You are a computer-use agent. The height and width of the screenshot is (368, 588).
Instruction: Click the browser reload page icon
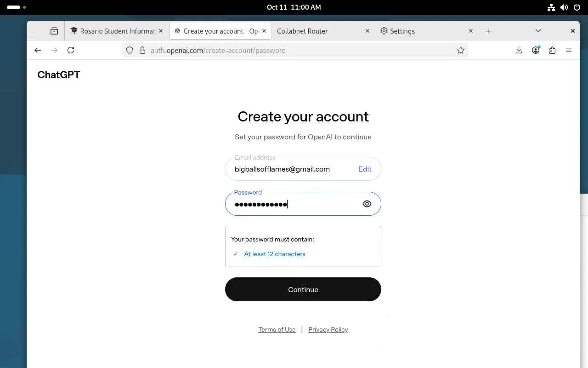[71, 50]
